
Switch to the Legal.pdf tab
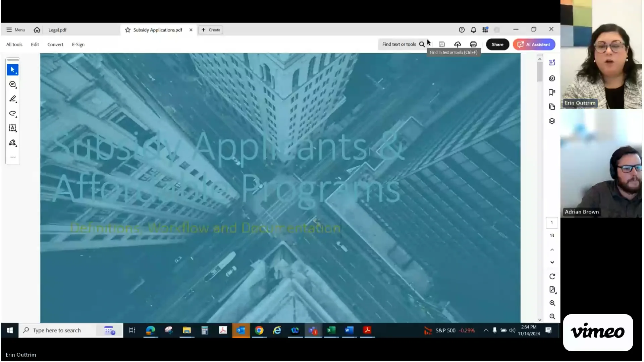click(x=57, y=30)
